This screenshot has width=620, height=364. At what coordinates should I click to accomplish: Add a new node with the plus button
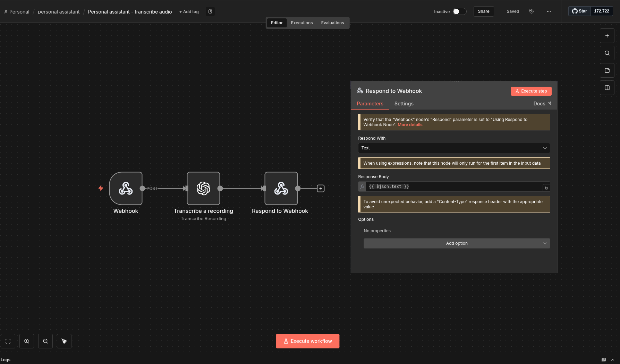pyautogui.click(x=607, y=36)
